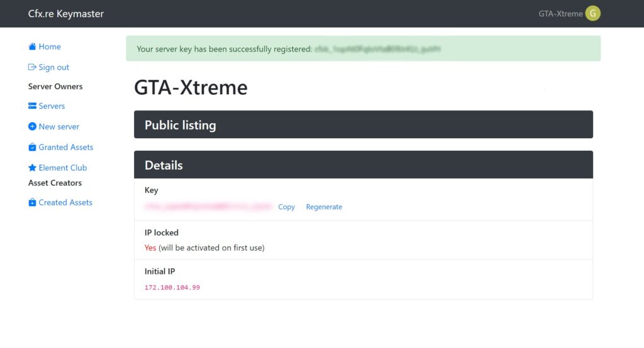This screenshot has height=348, width=644.
Task: Click the GTA-Xtreme username in header
Action: click(560, 14)
